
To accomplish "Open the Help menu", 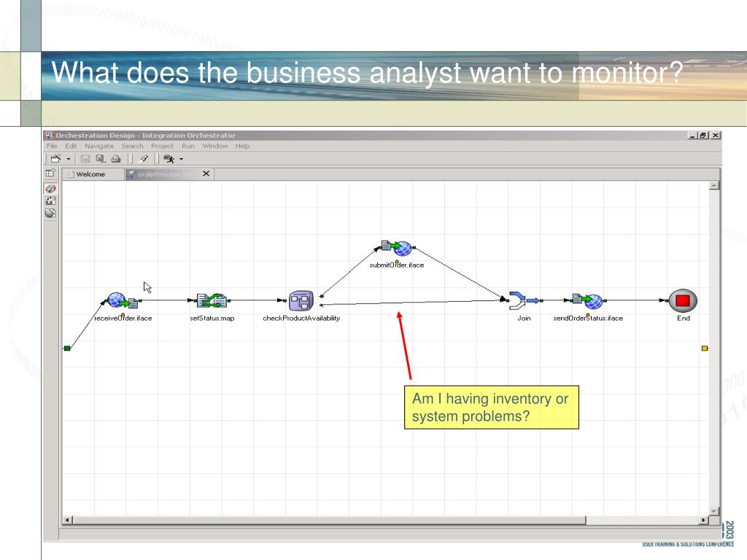I will coord(242,146).
